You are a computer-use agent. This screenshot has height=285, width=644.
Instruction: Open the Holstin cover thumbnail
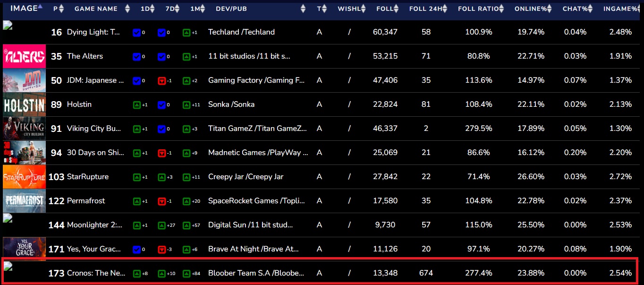(25, 104)
